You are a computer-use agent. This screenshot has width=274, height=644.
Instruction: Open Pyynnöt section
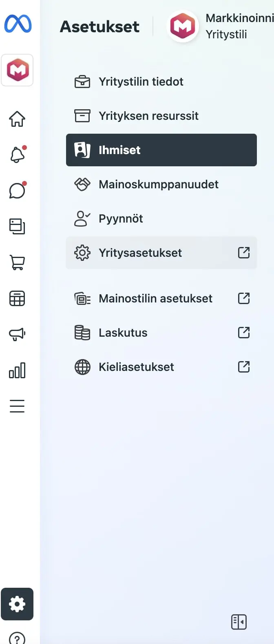pos(161,218)
